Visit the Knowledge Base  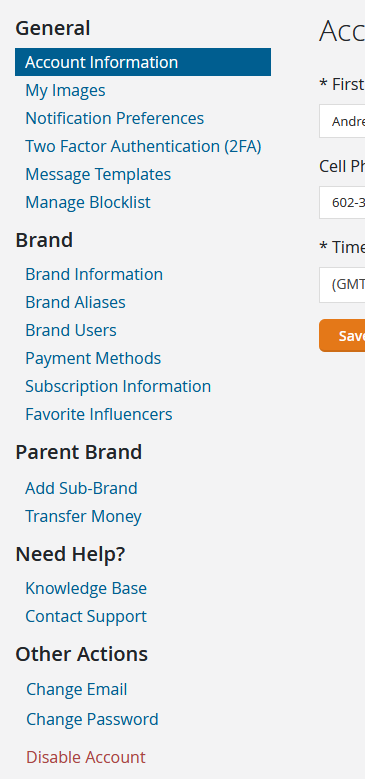coord(86,588)
